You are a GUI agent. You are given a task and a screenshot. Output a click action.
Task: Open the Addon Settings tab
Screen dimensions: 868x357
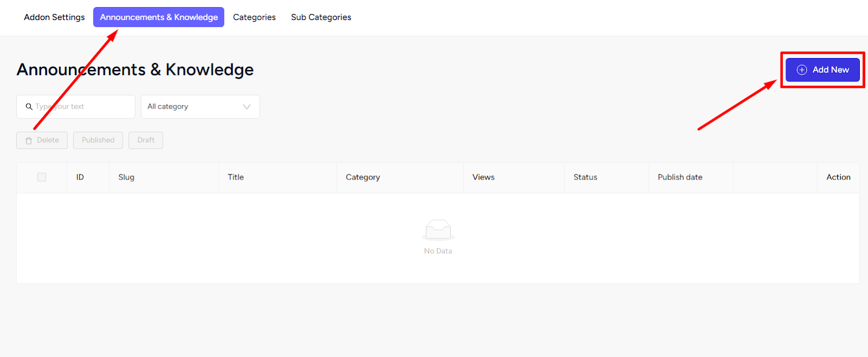point(54,17)
